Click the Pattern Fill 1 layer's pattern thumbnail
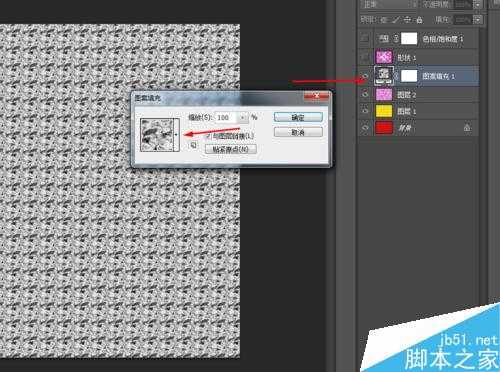Screen dimensions: 500x372 (384, 75)
